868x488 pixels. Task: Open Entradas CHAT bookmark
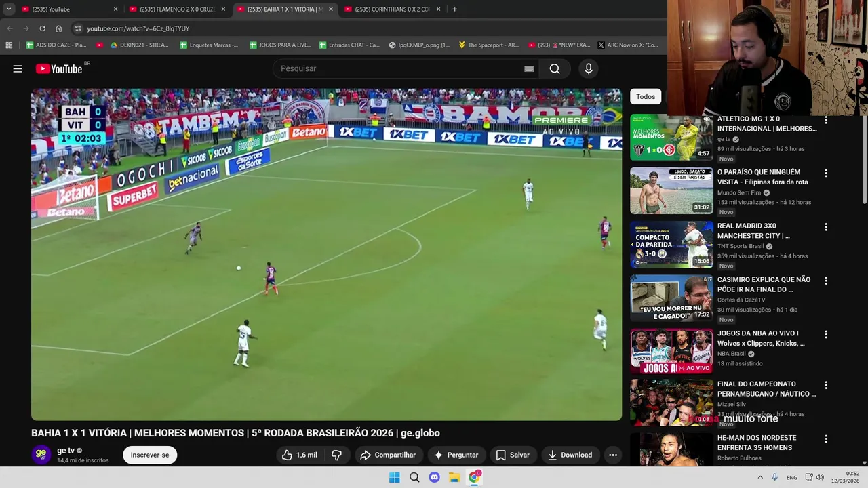tap(349, 45)
